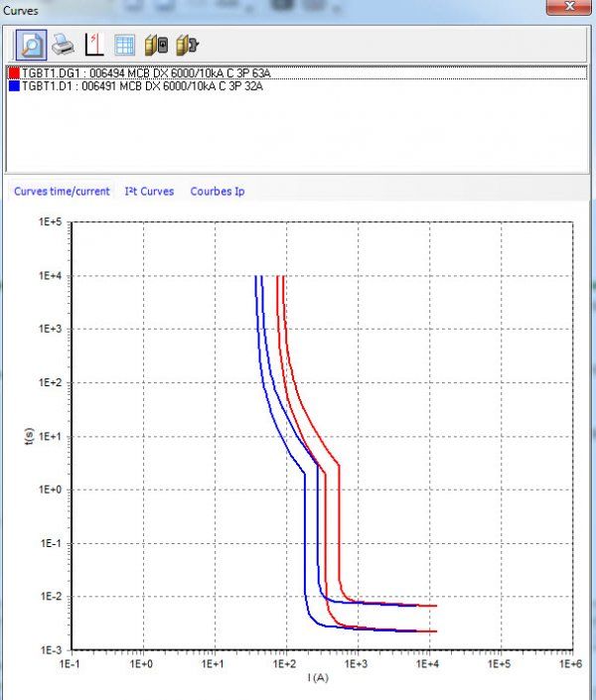
Task: Toggle the grid table toolbar icon
Action: [125, 45]
